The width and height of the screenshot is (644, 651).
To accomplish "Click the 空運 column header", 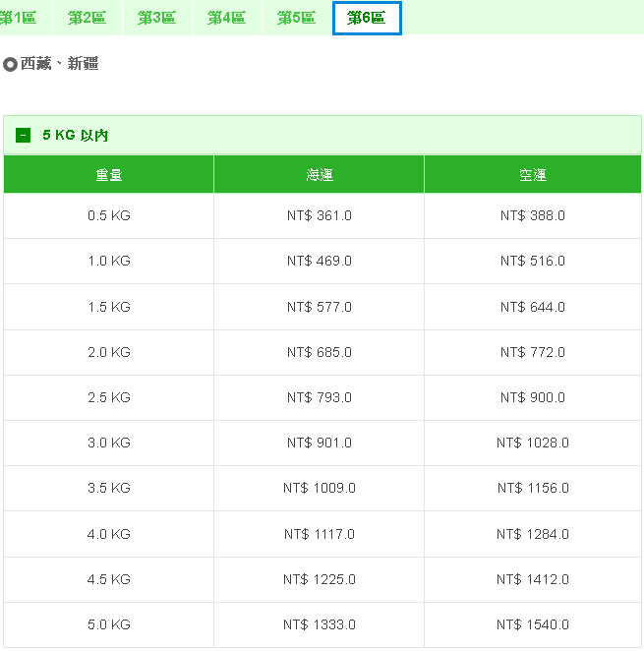I will 532,175.
